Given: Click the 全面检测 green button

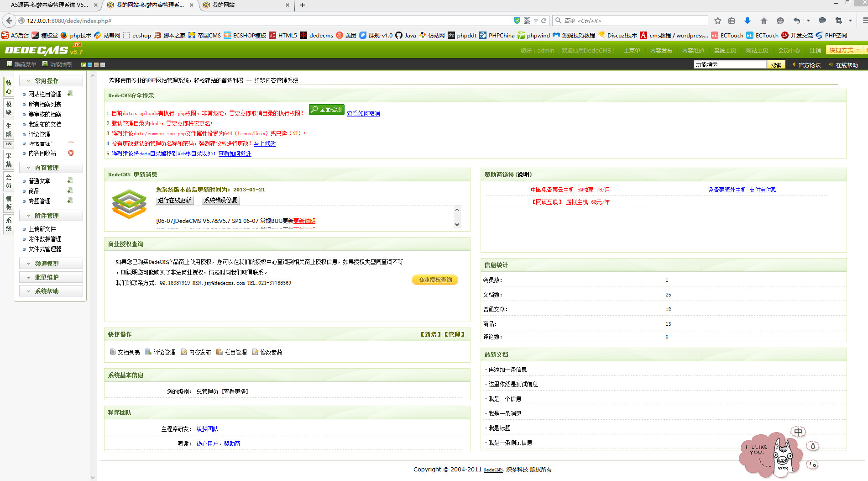Looking at the screenshot, I should [327, 110].
